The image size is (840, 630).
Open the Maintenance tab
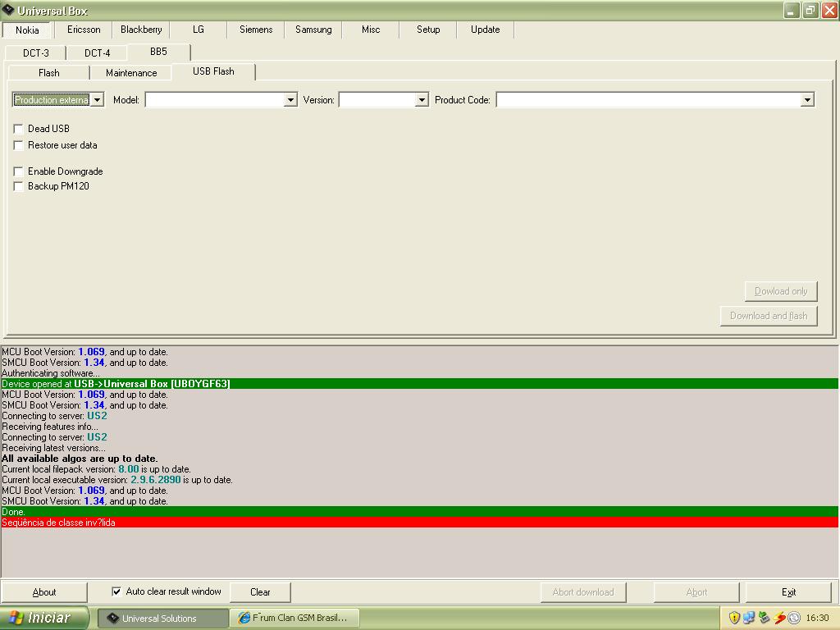[131, 72]
